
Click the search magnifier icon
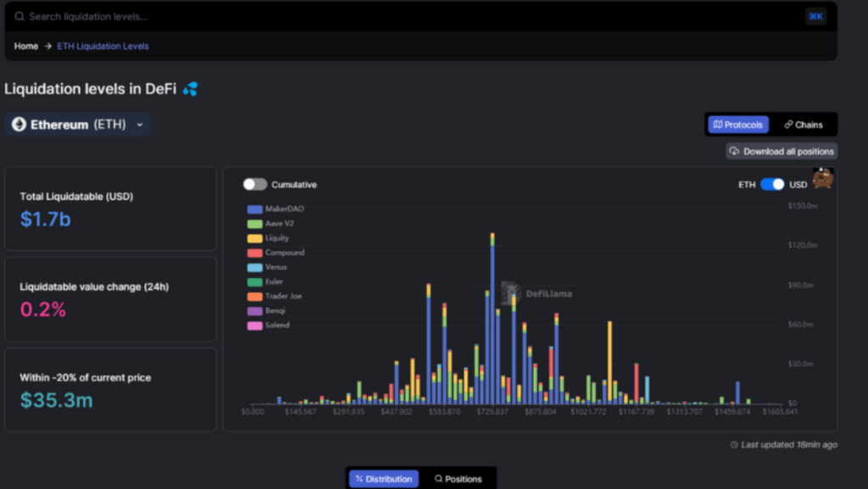point(19,16)
